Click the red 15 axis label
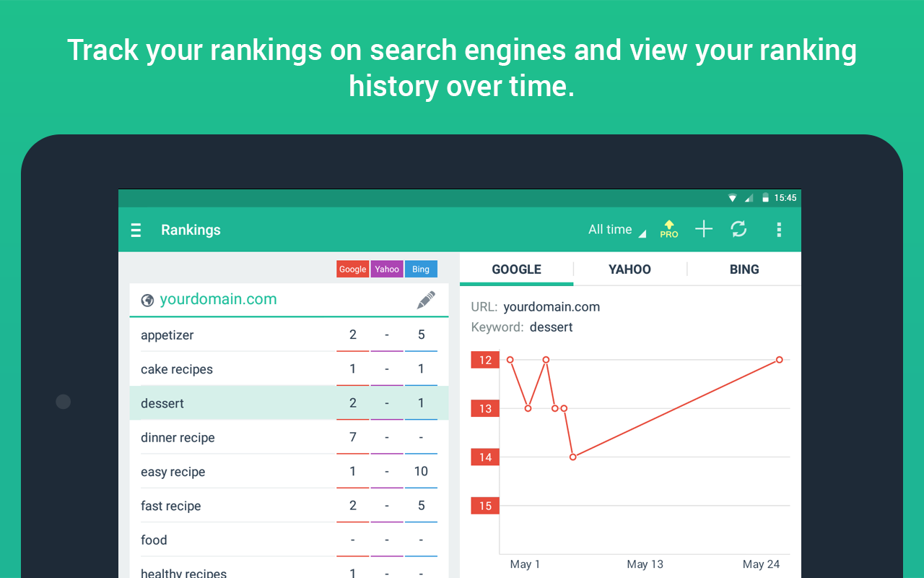The width and height of the screenshot is (924, 578). click(x=485, y=506)
